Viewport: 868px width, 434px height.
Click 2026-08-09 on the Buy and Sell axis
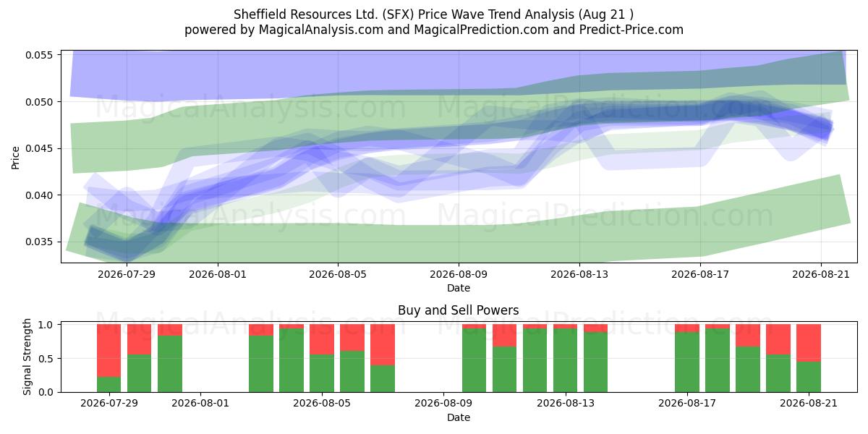[443, 404]
